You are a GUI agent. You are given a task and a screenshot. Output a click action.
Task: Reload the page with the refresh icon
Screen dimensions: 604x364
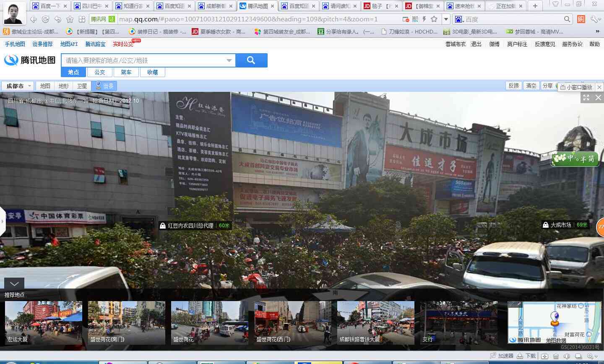(x=46, y=19)
